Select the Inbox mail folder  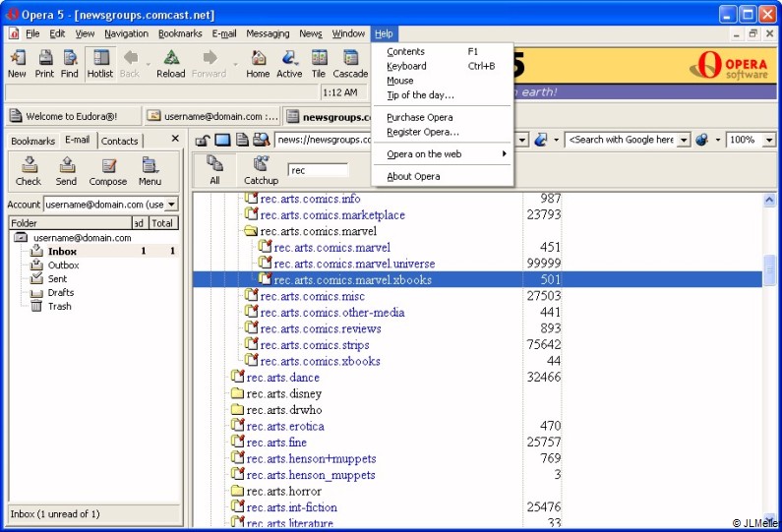click(x=62, y=252)
